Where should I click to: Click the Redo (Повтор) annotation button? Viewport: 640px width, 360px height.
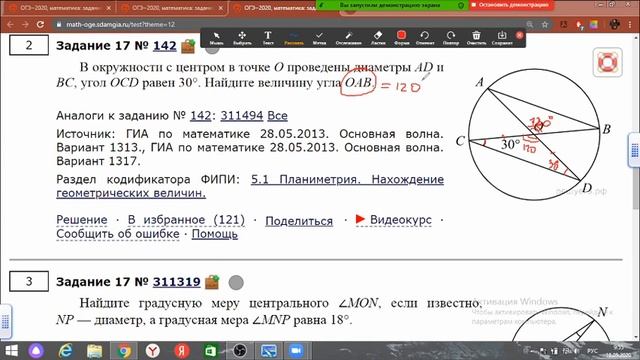451,38
